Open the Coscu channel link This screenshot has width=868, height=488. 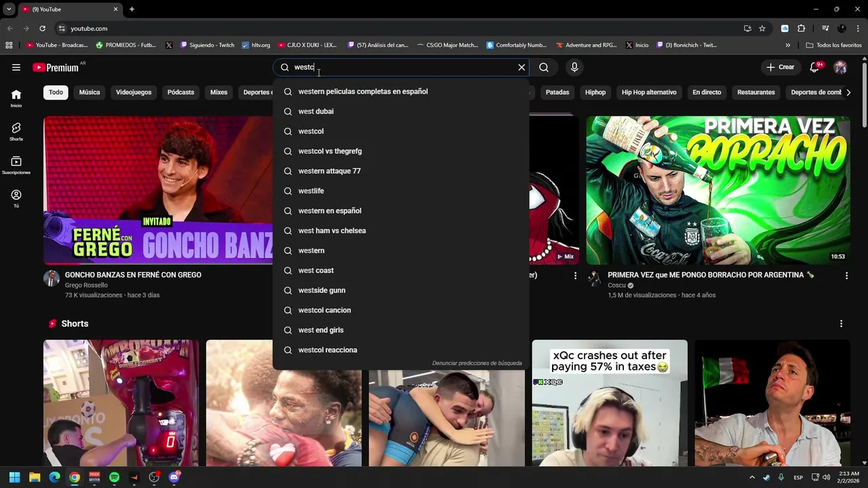pos(616,285)
